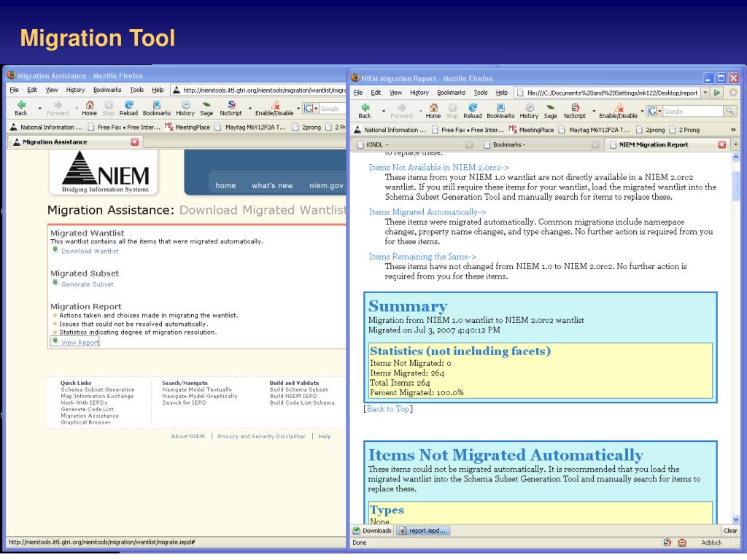Open tab list dropdown in Migration Report window
The width and height of the screenshot is (747, 560).
pyautogui.click(x=735, y=144)
